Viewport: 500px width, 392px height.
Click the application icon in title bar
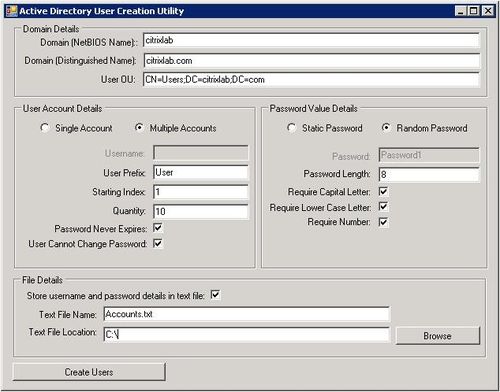pyautogui.click(x=12, y=11)
